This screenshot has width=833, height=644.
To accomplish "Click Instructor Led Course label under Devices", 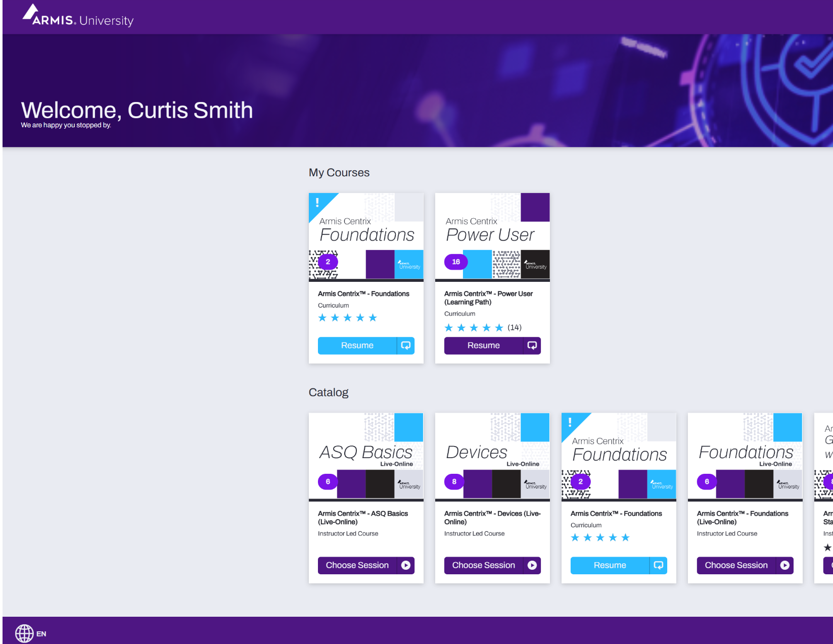I will tap(474, 533).
